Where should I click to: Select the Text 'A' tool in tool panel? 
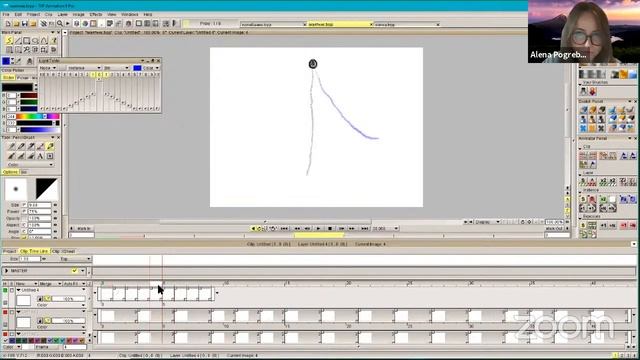(40, 156)
